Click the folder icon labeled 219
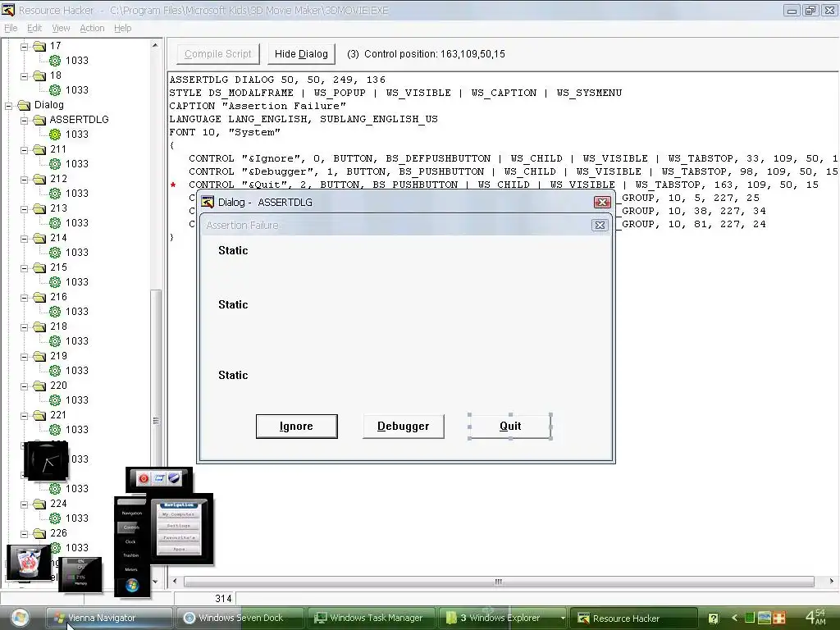840x630 pixels. 39,356
